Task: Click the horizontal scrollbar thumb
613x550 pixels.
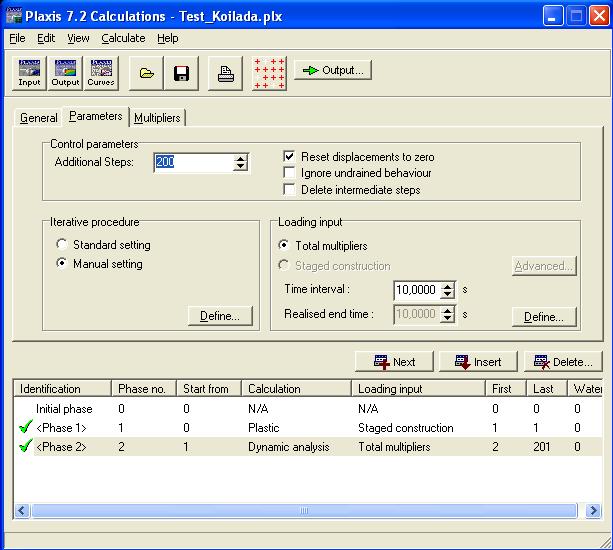Action: (x=304, y=511)
